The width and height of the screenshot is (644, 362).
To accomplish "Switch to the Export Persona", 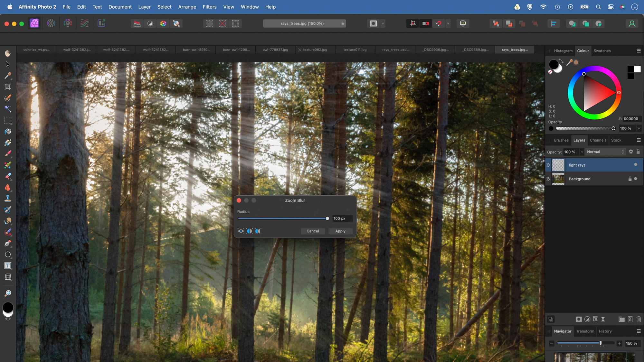I will 101,23.
